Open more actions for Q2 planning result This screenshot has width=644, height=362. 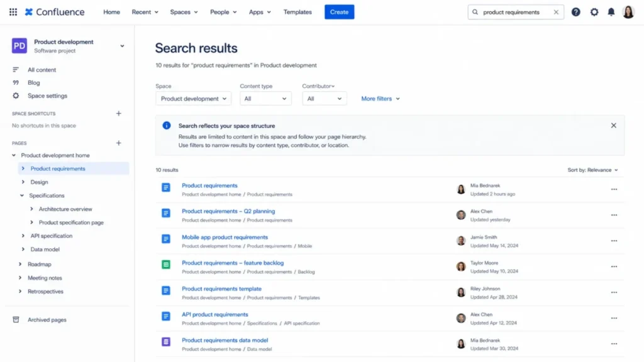click(x=614, y=215)
